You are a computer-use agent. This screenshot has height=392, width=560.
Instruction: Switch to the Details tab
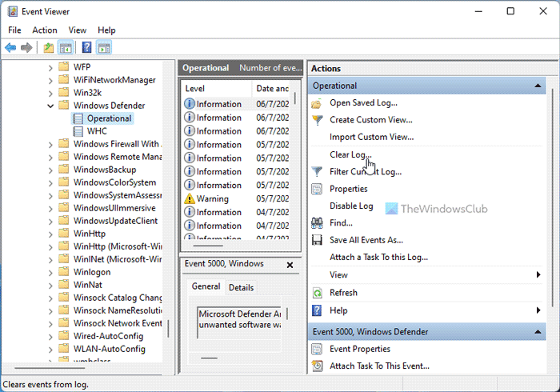tap(241, 287)
